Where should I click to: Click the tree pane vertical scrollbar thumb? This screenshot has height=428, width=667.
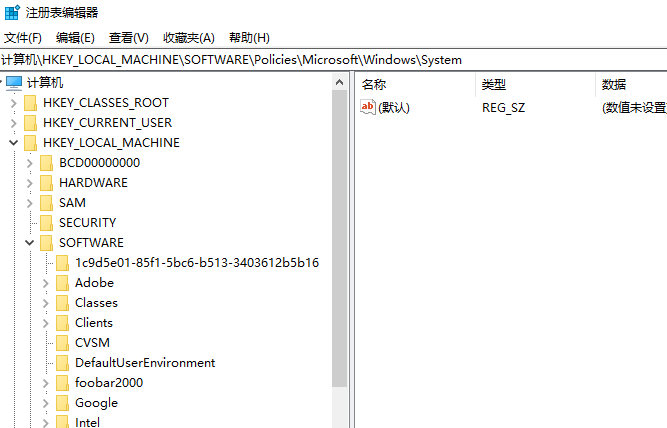[x=339, y=238]
